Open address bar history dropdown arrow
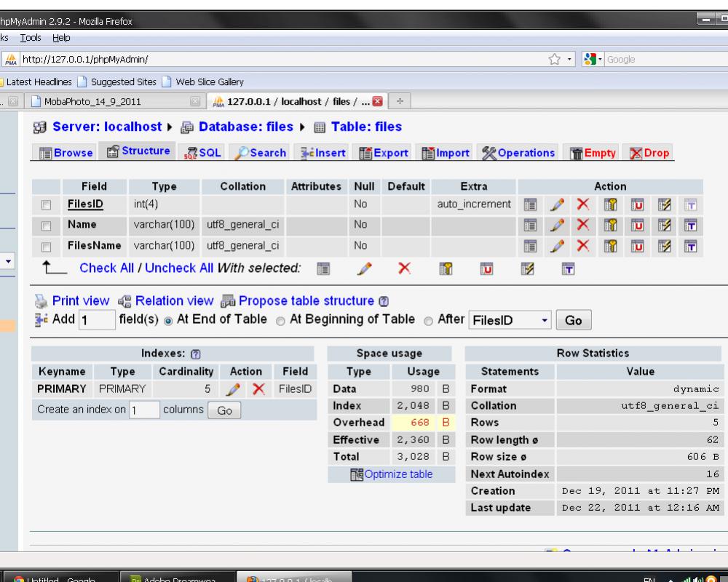This screenshot has height=582, width=728. pos(569,59)
